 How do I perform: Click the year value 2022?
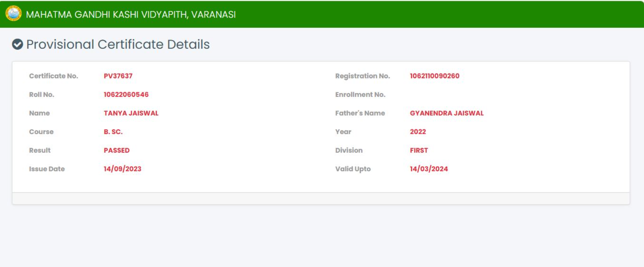tap(418, 132)
